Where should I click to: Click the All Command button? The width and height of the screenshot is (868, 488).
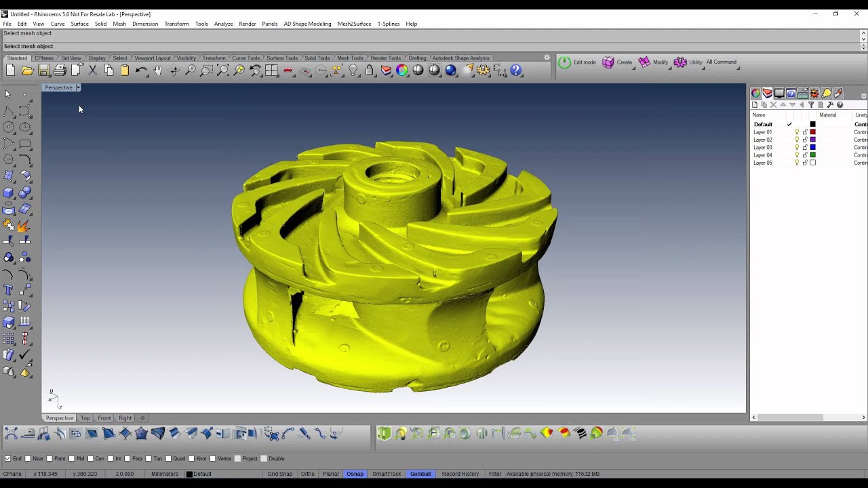pos(721,62)
